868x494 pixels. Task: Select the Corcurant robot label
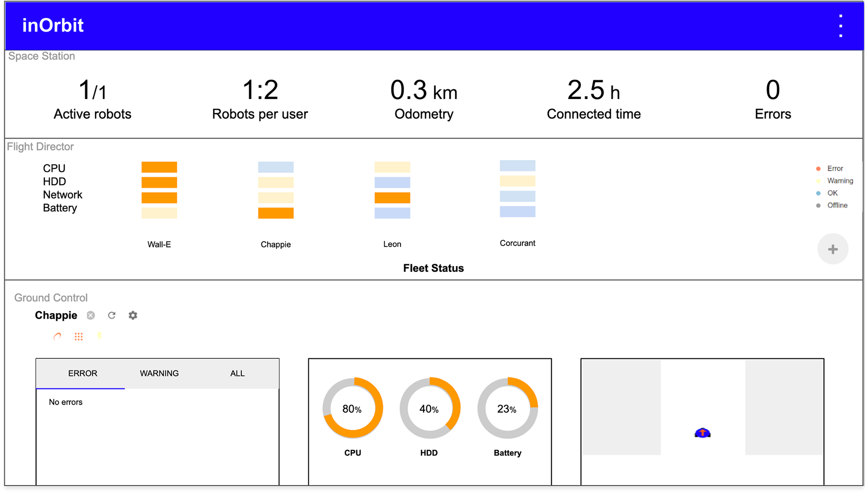[518, 243]
